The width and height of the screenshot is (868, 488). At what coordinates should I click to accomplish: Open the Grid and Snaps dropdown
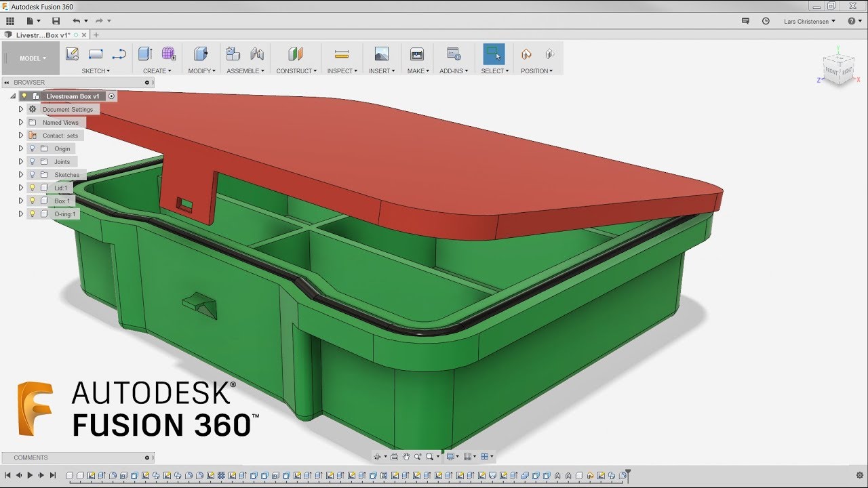coord(469,457)
